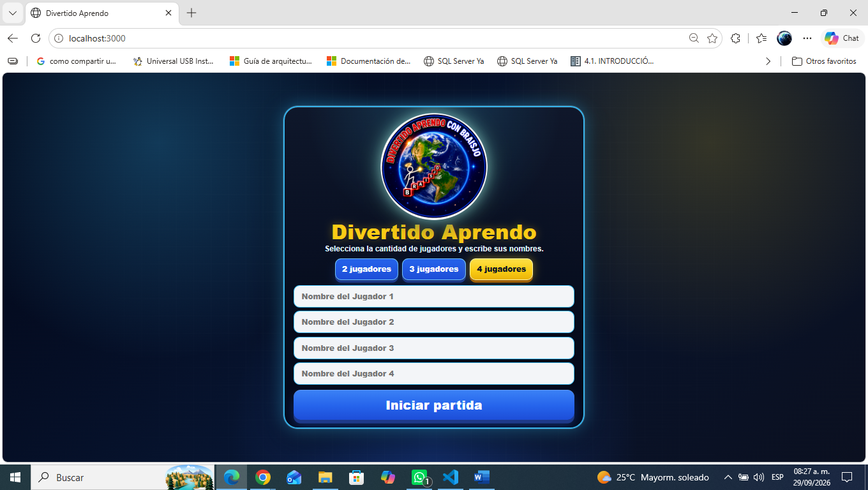This screenshot has width=868, height=490.
Task: Open Copilot Chat button
Action: (x=842, y=38)
